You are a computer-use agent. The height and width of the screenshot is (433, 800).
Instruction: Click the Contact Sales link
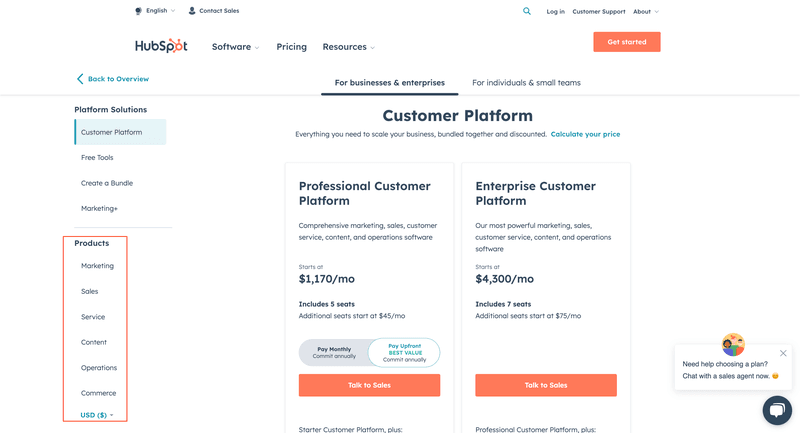point(219,11)
